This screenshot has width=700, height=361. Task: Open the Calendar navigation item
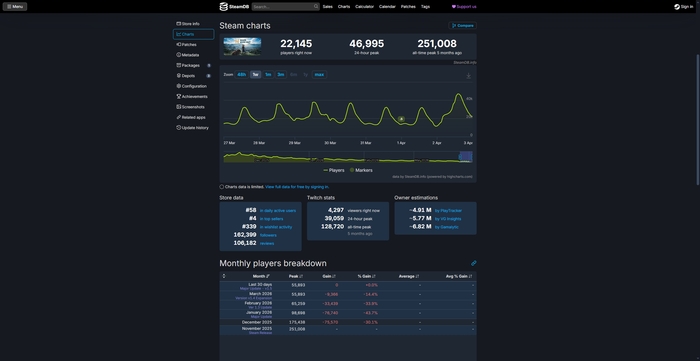(x=387, y=7)
